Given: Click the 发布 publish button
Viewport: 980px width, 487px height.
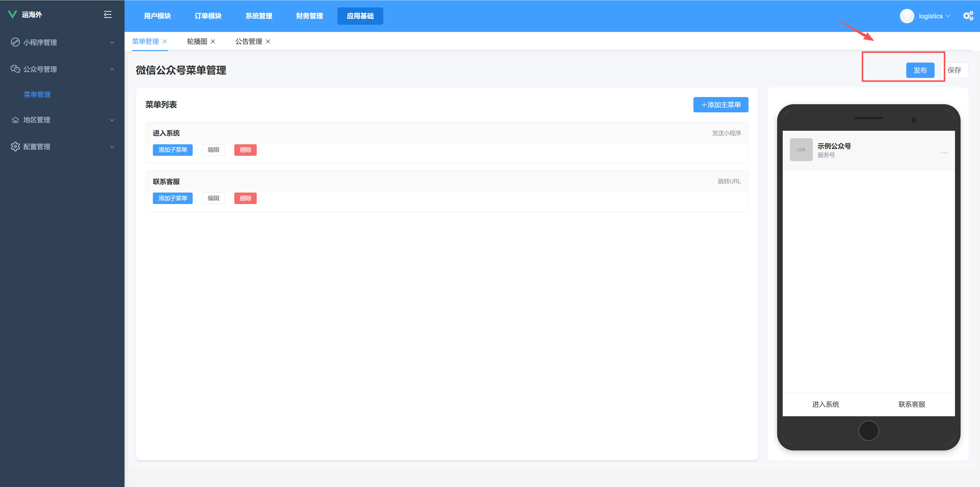Looking at the screenshot, I should pos(920,70).
